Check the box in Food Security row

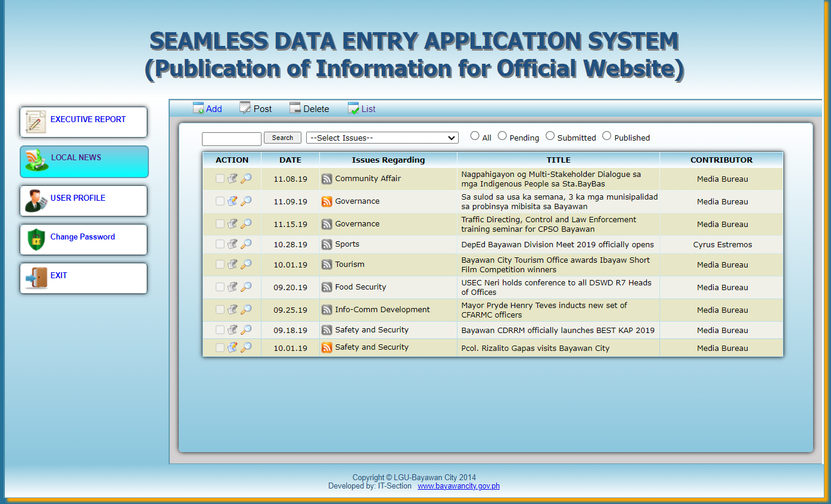pos(220,287)
